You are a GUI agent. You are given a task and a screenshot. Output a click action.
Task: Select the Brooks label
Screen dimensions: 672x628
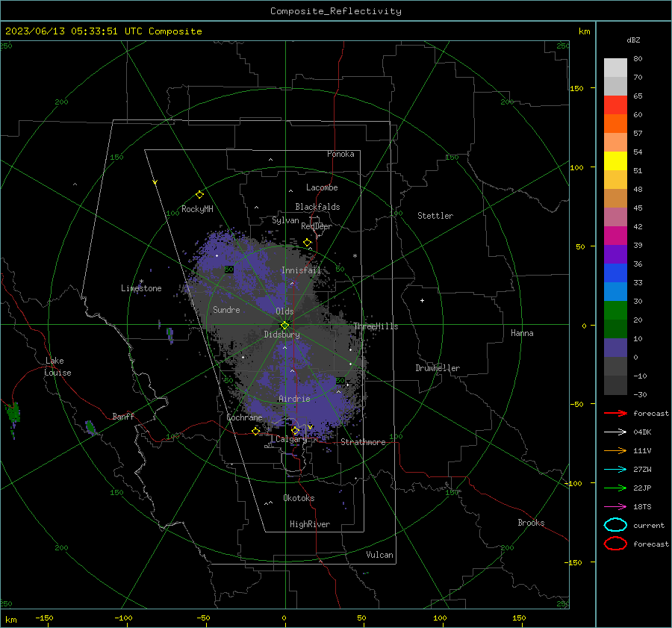[x=531, y=523]
